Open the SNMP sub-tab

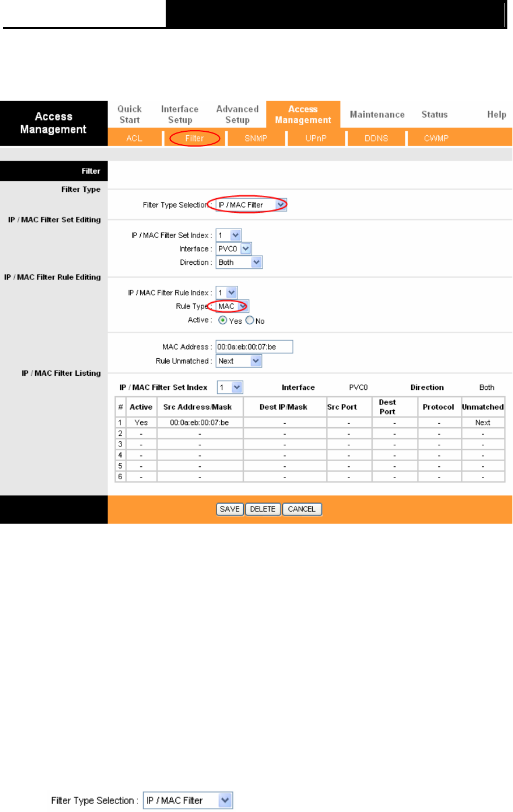(256, 138)
